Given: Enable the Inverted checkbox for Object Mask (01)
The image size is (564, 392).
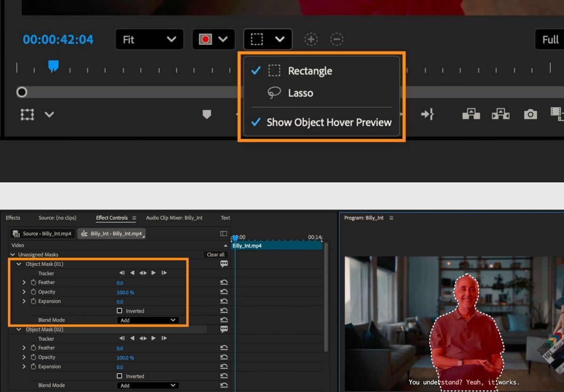Looking at the screenshot, I should tap(120, 311).
